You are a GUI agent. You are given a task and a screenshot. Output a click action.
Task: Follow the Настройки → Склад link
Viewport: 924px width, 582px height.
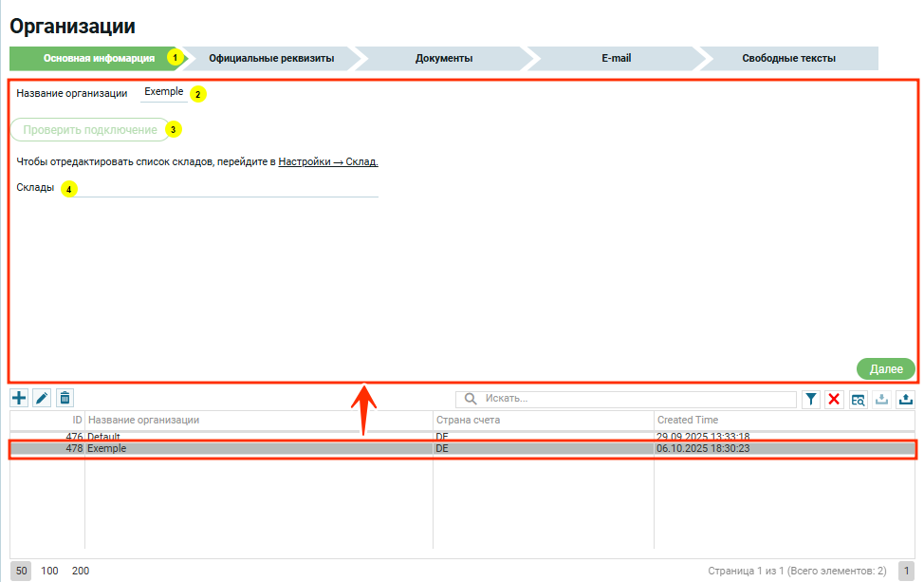tap(328, 161)
